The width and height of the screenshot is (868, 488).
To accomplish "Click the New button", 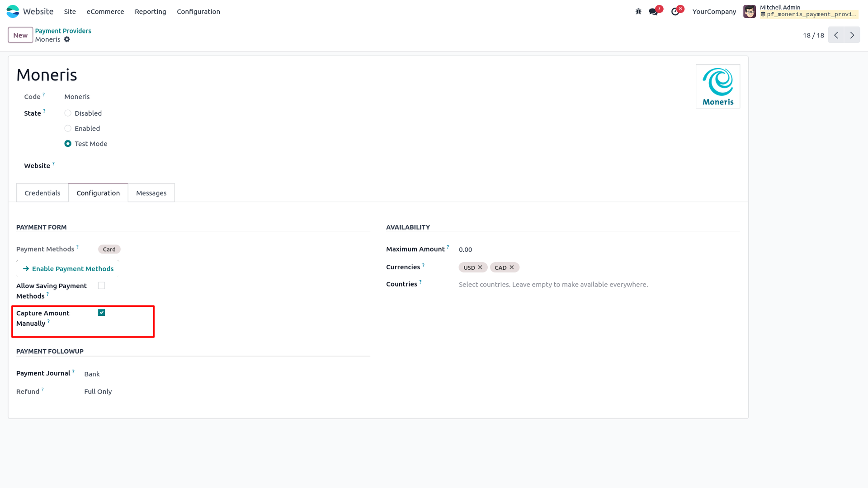I will coord(20,35).
